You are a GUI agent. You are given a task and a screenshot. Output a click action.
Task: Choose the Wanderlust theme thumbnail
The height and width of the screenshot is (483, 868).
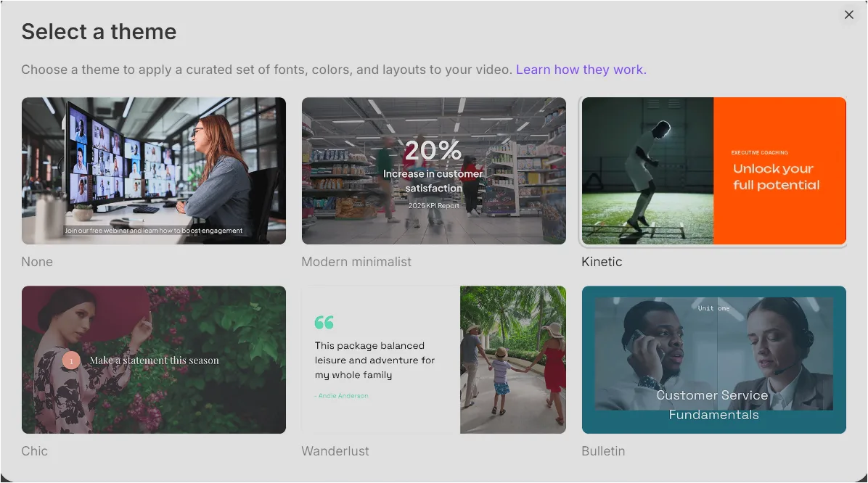click(x=434, y=360)
